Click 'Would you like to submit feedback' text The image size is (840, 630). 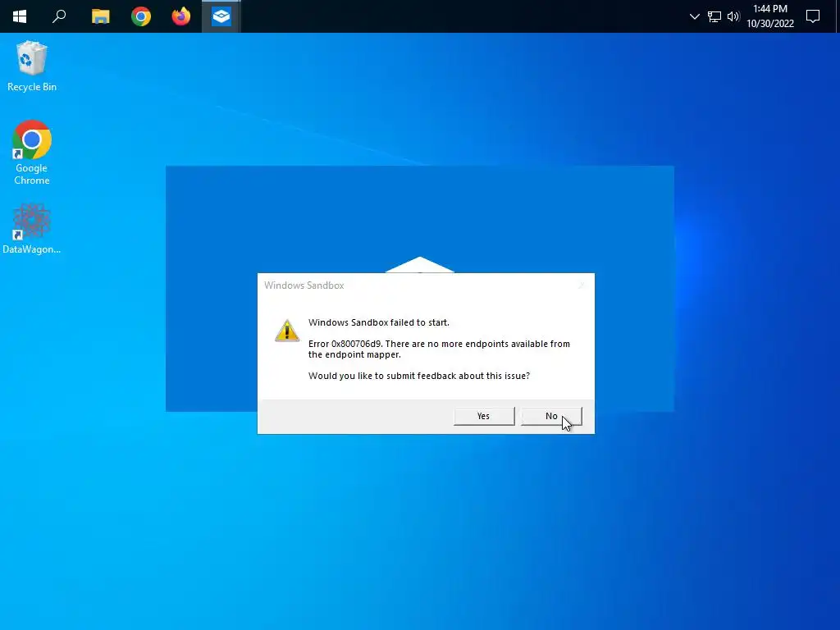419,376
